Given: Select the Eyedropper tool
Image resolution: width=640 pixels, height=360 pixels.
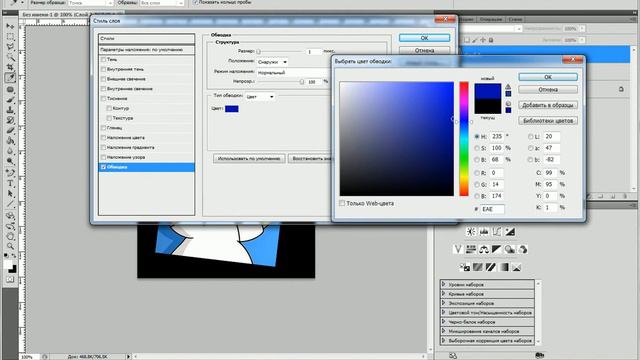Looking at the screenshot, I should [10, 78].
